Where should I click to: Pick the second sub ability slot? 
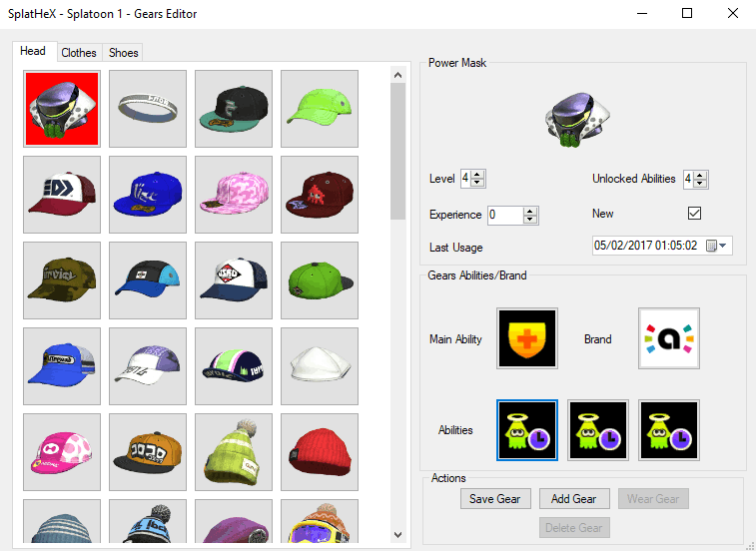[598, 430]
